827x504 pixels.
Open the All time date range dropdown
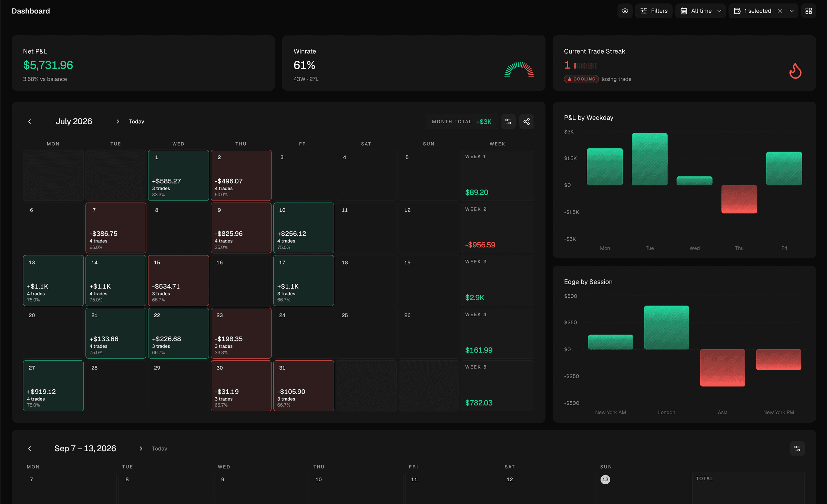coord(701,11)
